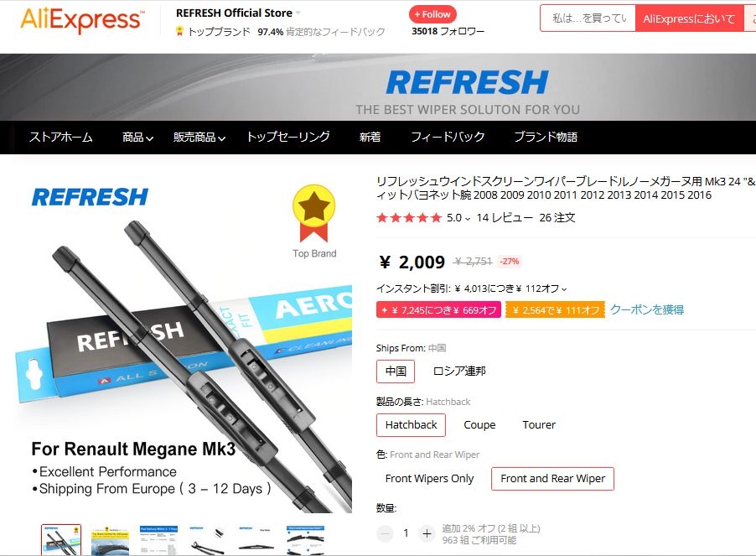Image resolution: width=756 pixels, height=556 pixels.
Task: Click the クーポンを獲得 link
Action: [x=646, y=309]
